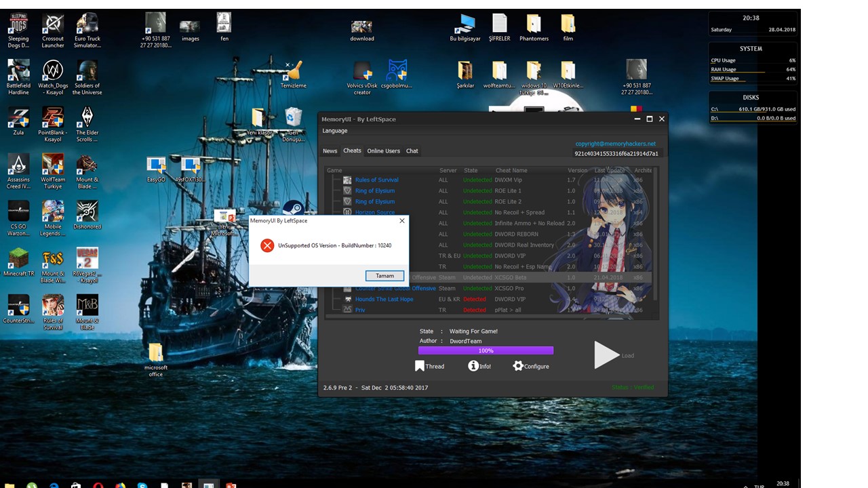Image resolution: width=868 pixels, height=488 pixels.
Task: Open Minecraft TR desktop icon
Action: (18, 263)
